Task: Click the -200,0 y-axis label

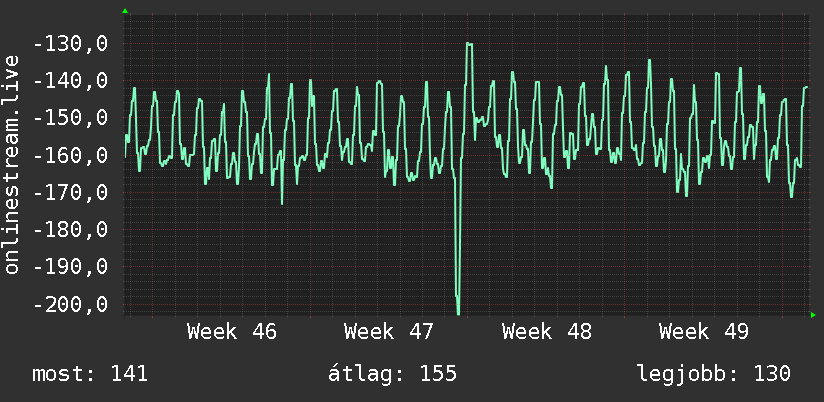Action: tap(71, 304)
